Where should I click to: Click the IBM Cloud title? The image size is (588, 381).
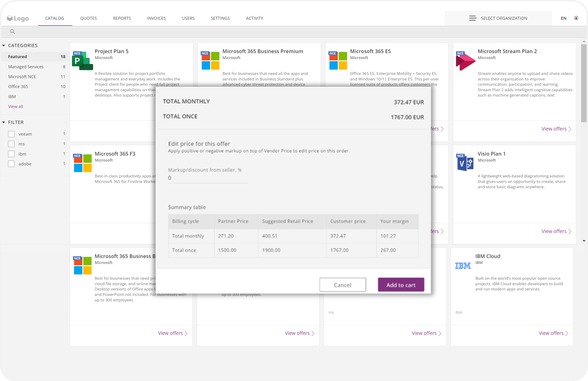tap(488, 256)
